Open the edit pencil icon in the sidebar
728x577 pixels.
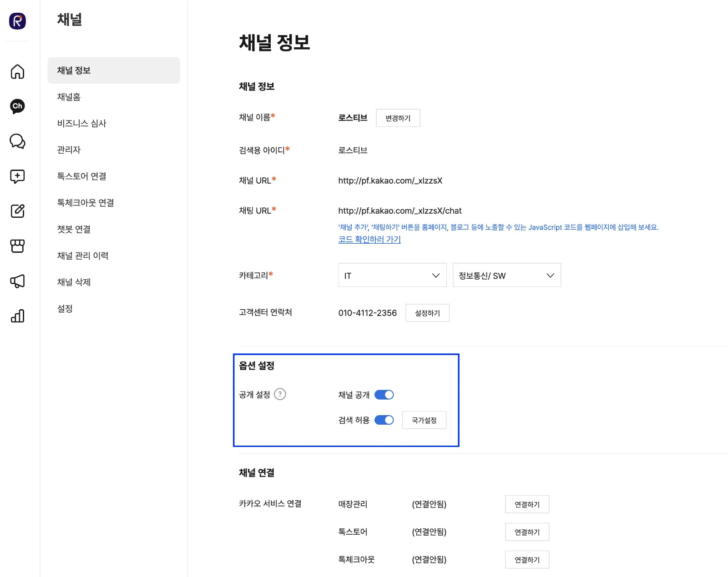pos(17,211)
